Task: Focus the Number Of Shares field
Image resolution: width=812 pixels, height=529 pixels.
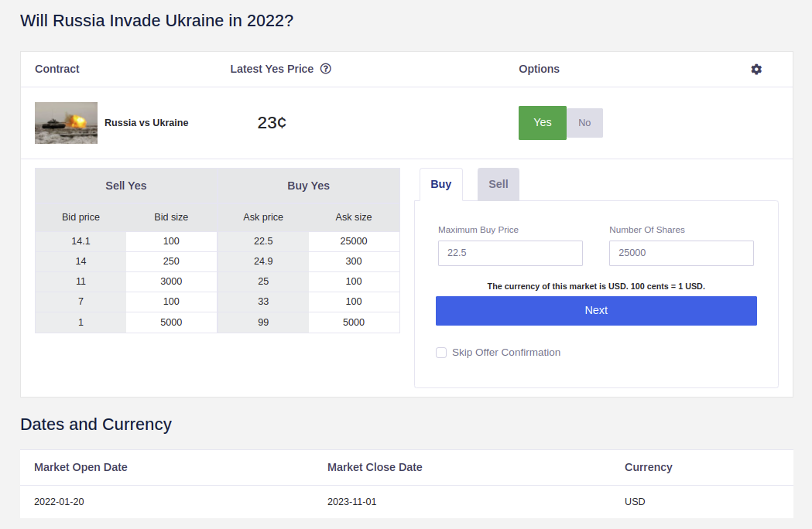Action: [x=681, y=253]
